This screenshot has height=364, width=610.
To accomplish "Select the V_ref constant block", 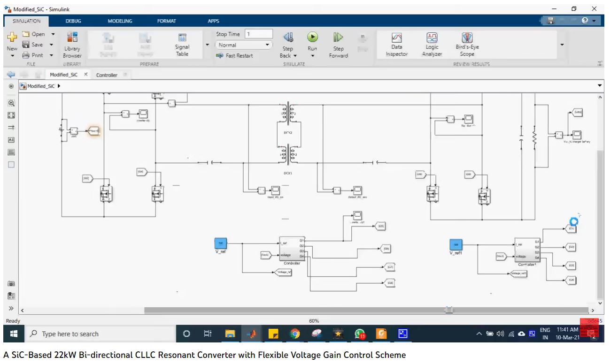I will coord(221,243).
